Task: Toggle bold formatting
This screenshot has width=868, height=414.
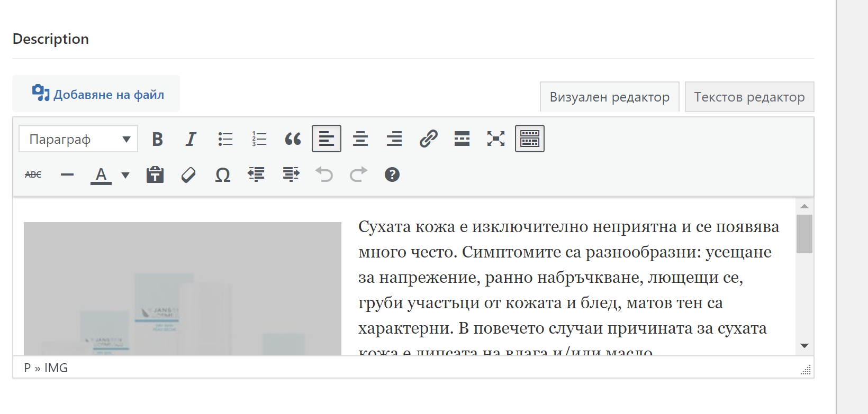Action: coord(157,139)
